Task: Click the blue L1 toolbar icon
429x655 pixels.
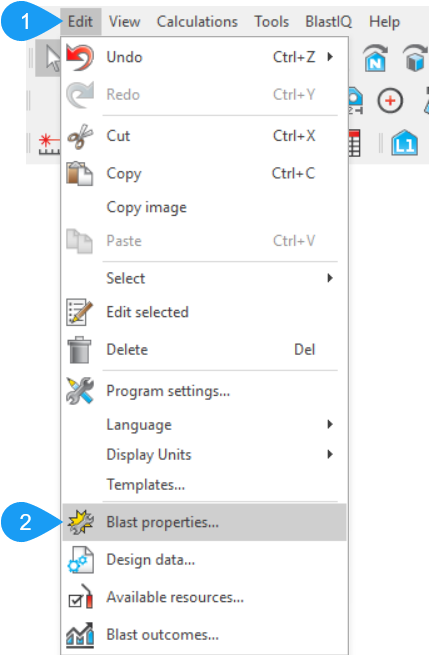Action: point(404,143)
